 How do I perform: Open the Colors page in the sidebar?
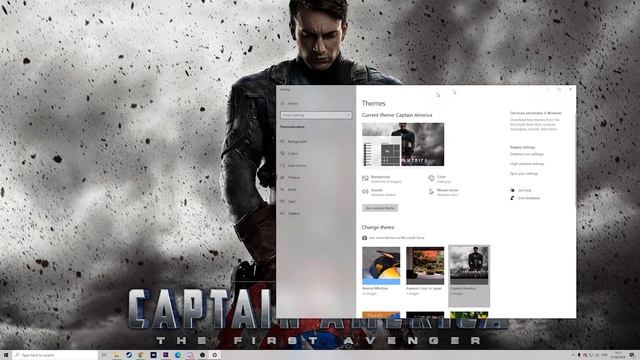(x=290, y=153)
